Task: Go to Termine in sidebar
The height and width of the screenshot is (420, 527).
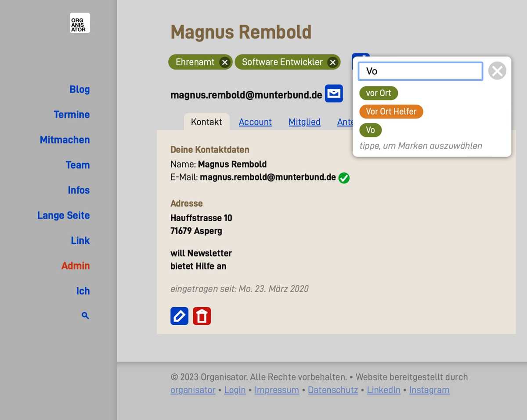Action: coord(72,115)
